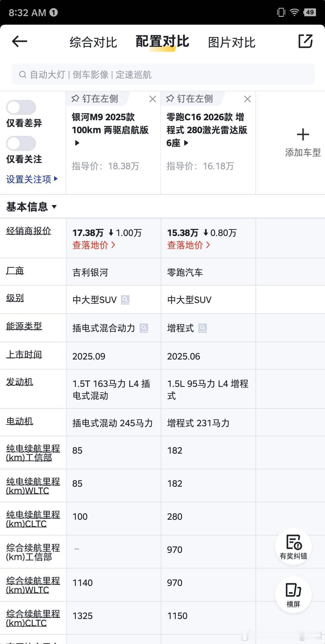This screenshot has height=644, width=325.
Task: Select 配置对比 tab
Action: pos(162,41)
